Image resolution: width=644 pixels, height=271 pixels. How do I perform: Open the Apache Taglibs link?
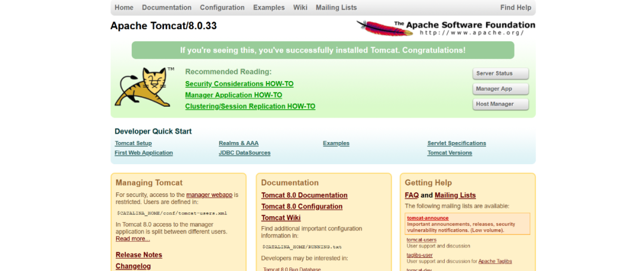[496, 261]
